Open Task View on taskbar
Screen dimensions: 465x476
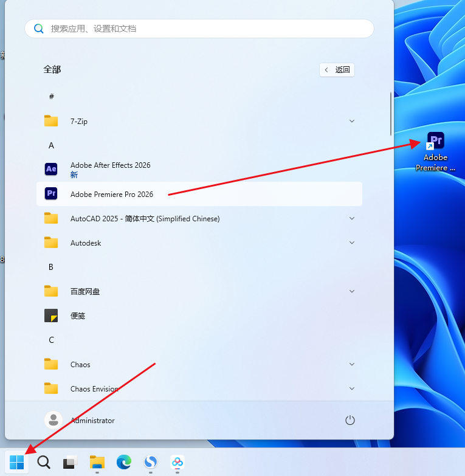coord(70,462)
